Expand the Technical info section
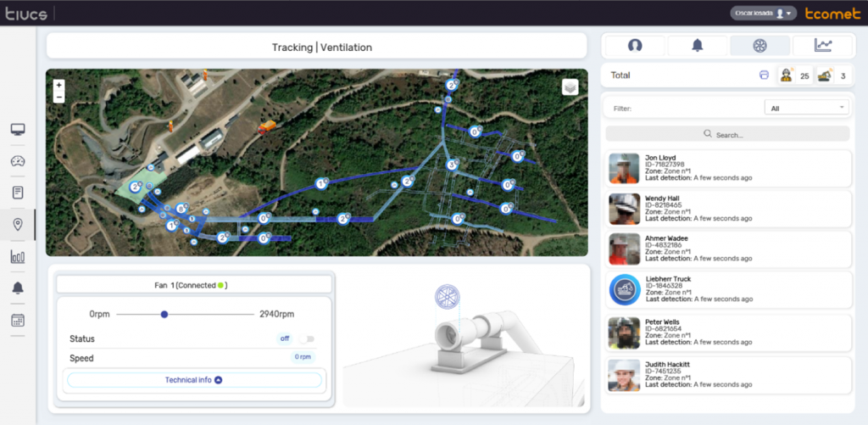The image size is (868, 425). pos(194,380)
